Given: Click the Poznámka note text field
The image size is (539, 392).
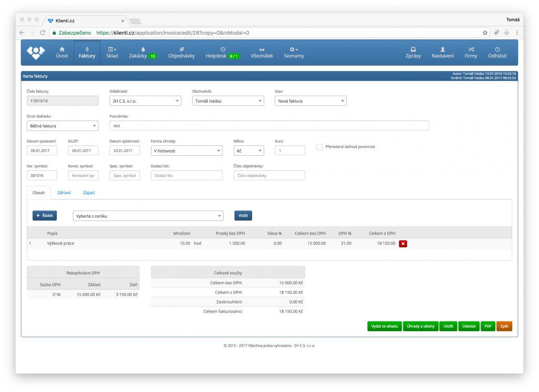Looking at the screenshot, I should point(269,126).
